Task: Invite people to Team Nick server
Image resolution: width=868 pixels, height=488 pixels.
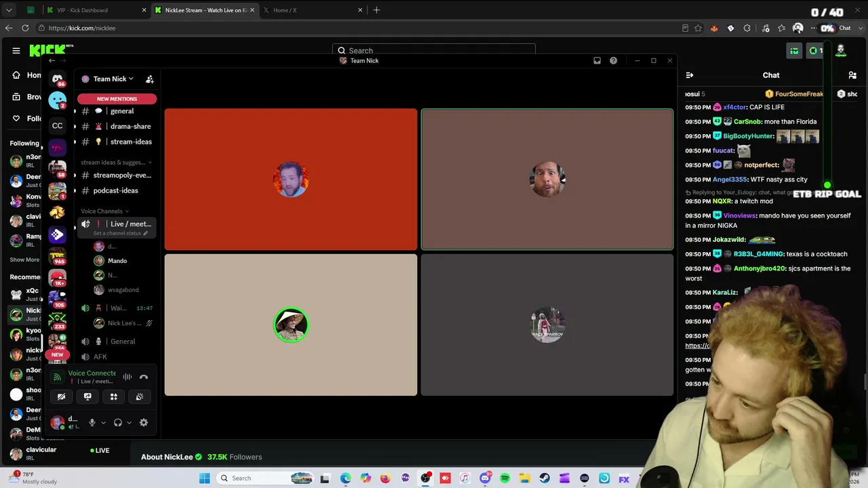Action: pyautogui.click(x=150, y=79)
